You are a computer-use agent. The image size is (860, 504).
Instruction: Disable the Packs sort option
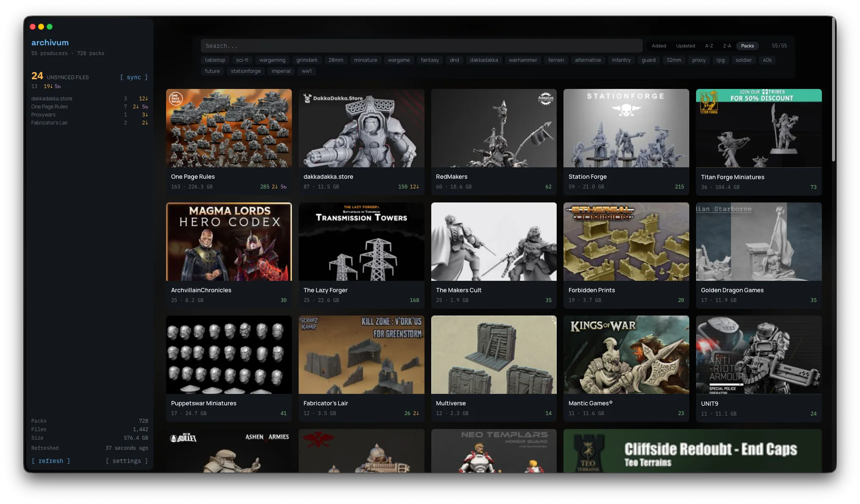point(747,45)
